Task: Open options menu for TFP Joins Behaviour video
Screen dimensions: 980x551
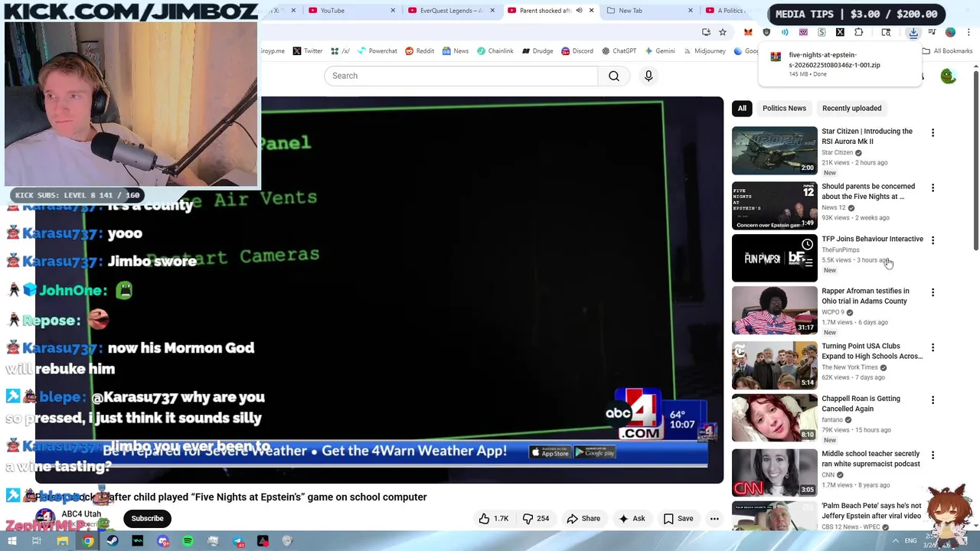Action: click(933, 241)
